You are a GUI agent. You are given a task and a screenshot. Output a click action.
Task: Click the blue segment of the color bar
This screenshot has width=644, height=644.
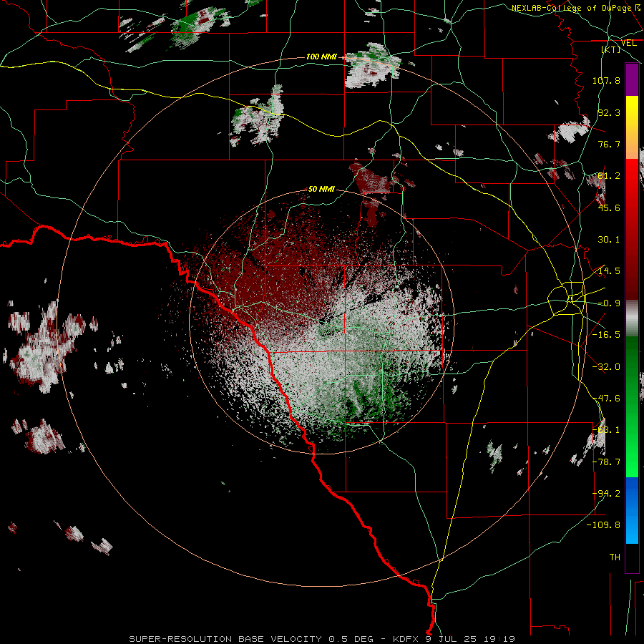[632, 510]
